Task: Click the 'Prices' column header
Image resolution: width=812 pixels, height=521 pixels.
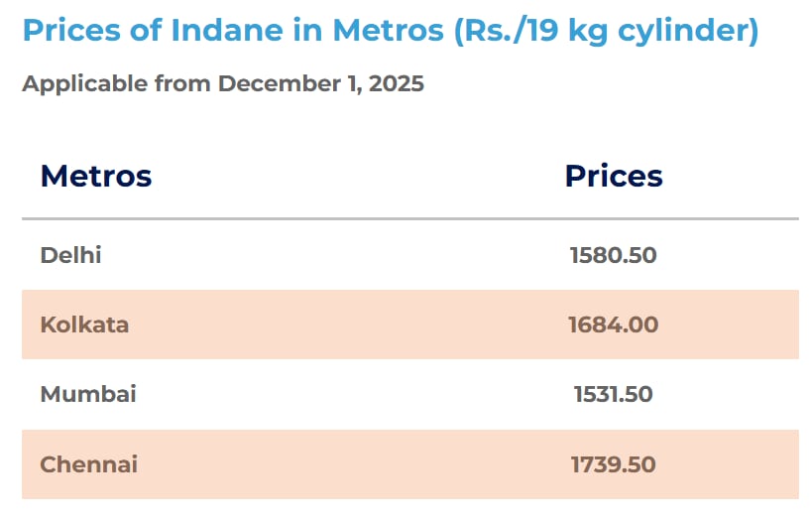Action: [613, 176]
